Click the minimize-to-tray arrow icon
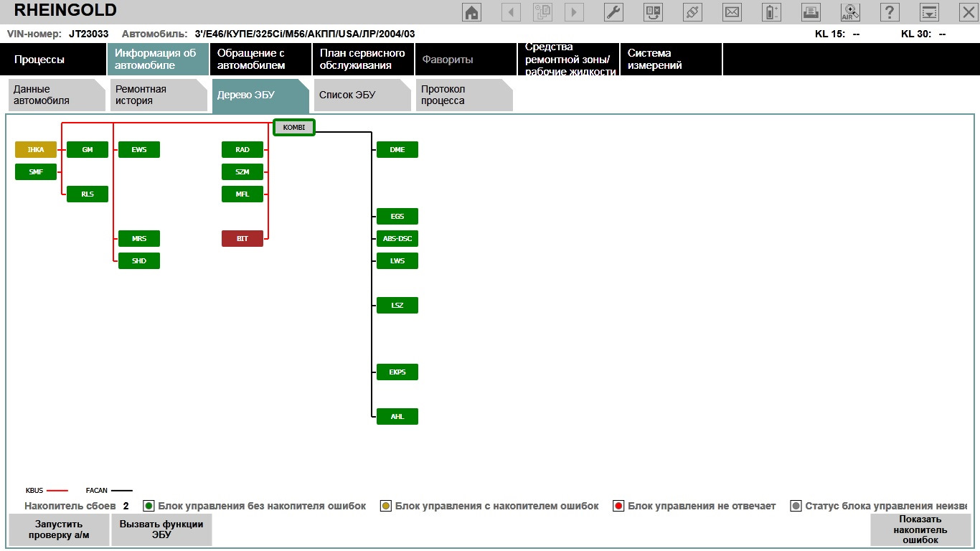This screenshot has width=980, height=551. [929, 12]
